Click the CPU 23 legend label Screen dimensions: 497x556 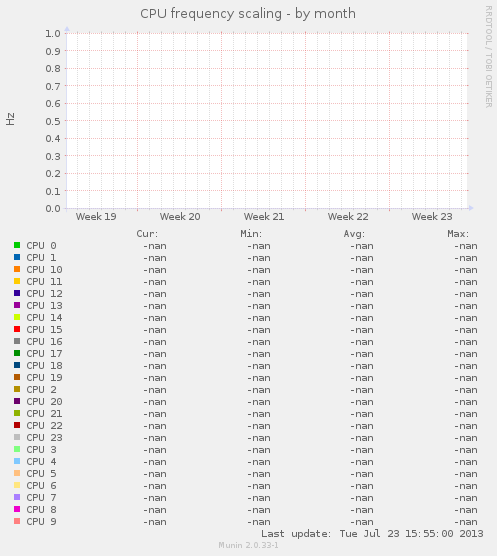coord(45,438)
